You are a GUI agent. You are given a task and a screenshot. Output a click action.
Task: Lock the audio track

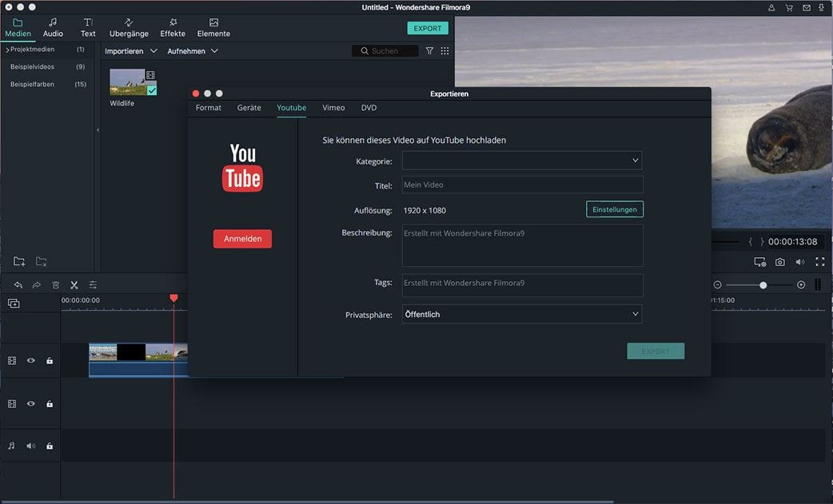(50, 446)
